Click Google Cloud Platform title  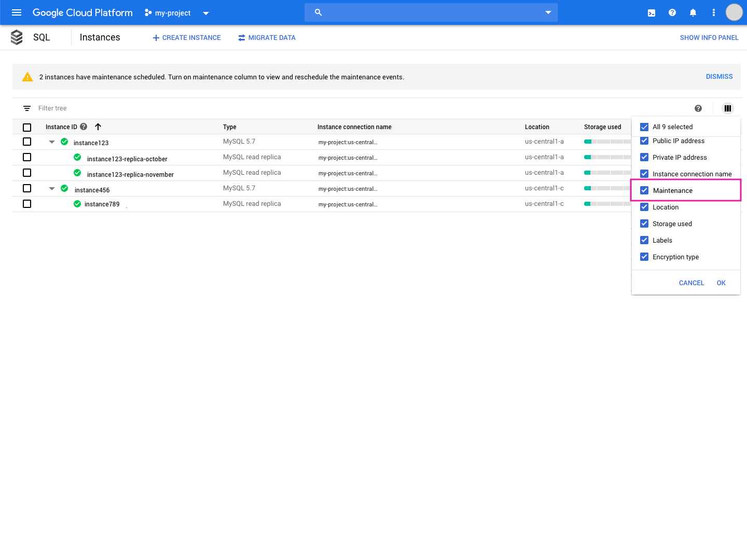click(x=82, y=12)
